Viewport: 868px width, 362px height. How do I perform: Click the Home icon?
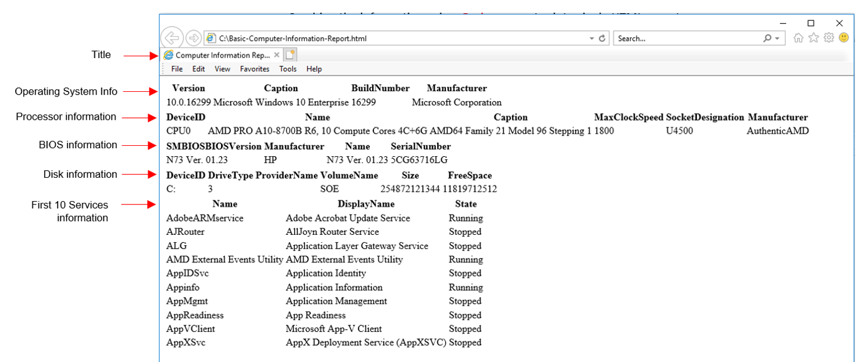(x=798, y=38)
